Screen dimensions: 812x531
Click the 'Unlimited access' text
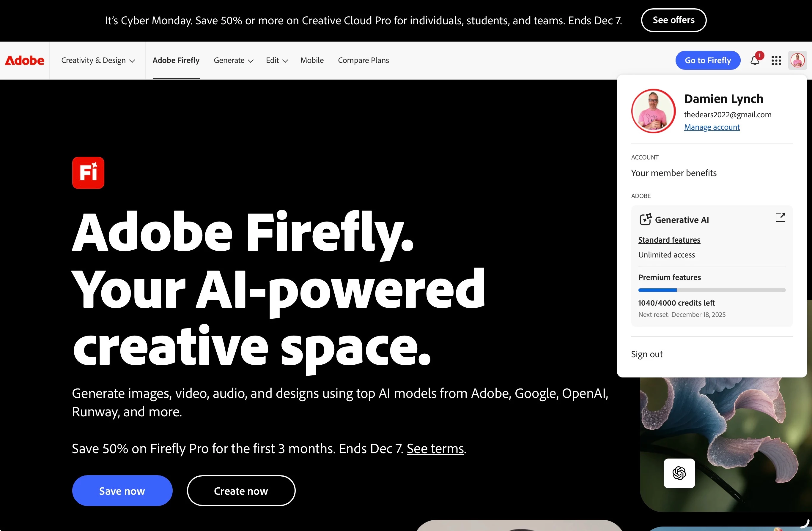click(x=666, y=255)
